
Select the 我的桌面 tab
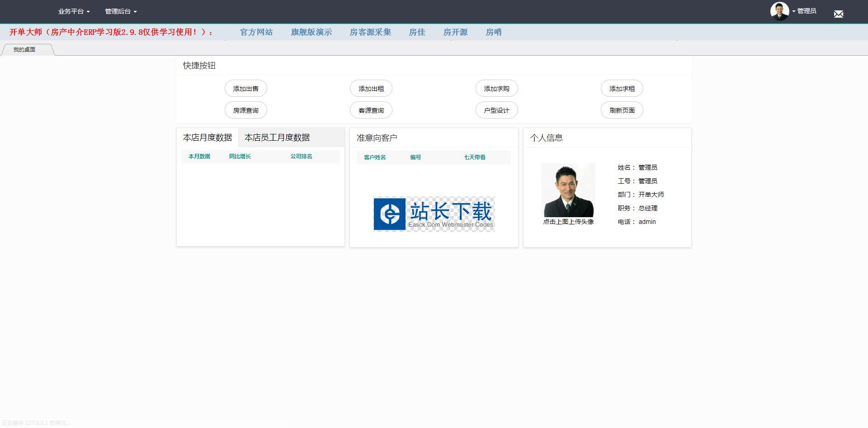coord(24,50)
